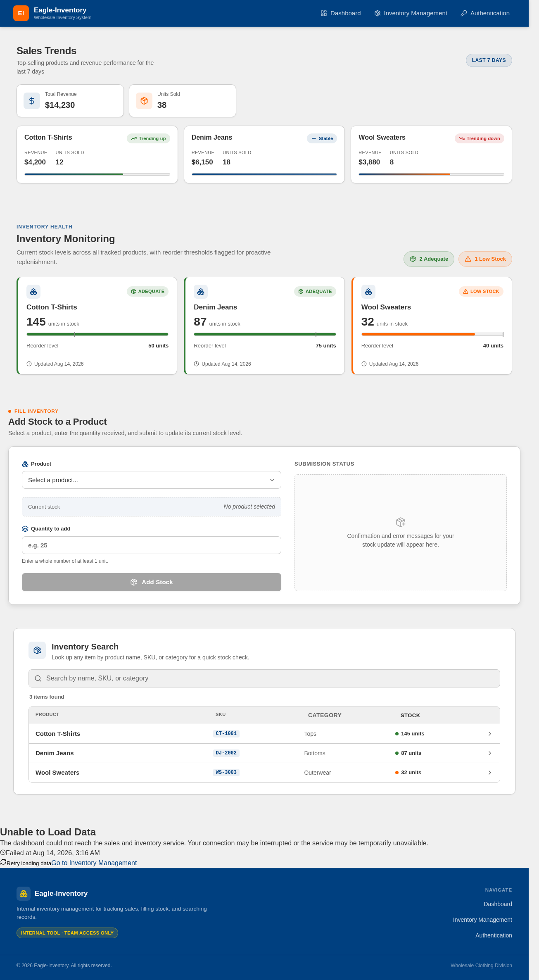The image size is (539, 980).
Task: Click the clock icon beside Failed at timestamp
Action: tap(3, 852)
